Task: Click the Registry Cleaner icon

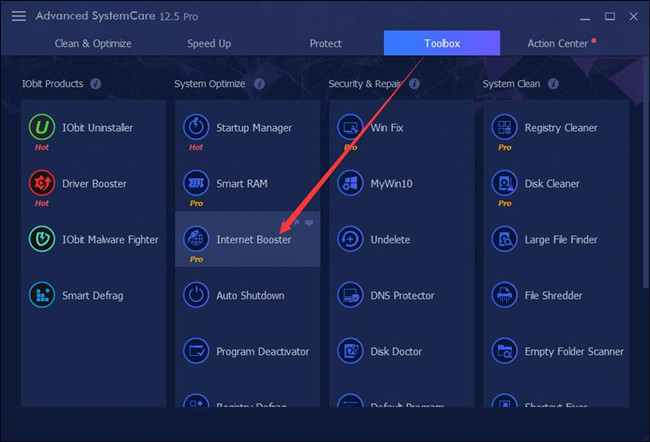Action: point(504,127)
